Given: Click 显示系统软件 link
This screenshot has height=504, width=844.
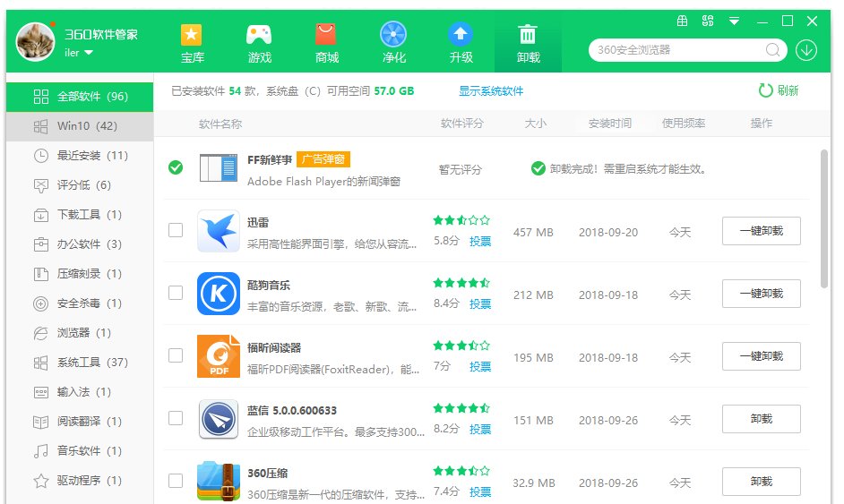Looking at the screenshot, I should [x=491, y=91].
